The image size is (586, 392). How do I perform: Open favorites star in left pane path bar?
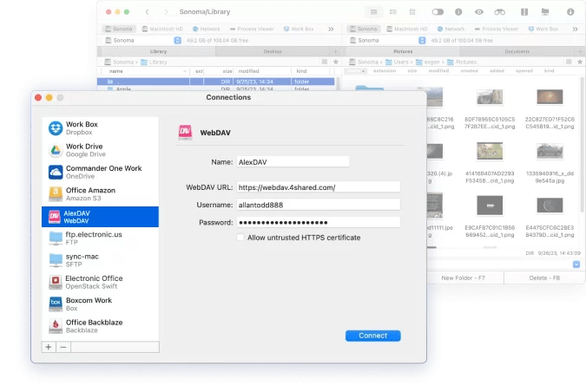336,62
